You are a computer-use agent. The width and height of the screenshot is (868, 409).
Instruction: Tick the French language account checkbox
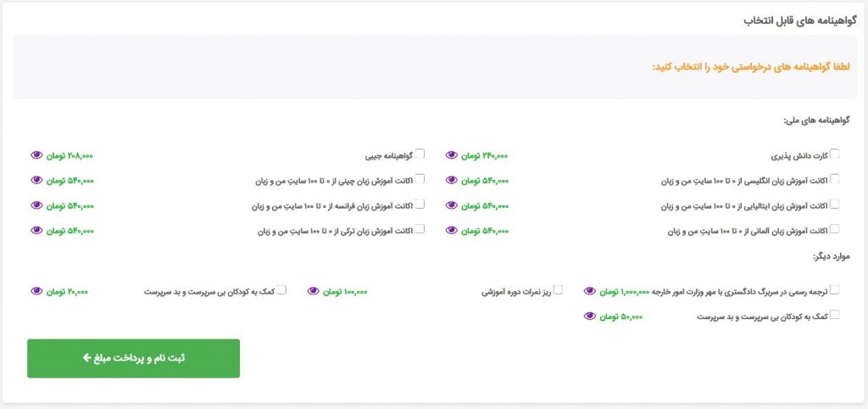click(x=420, y=204)
